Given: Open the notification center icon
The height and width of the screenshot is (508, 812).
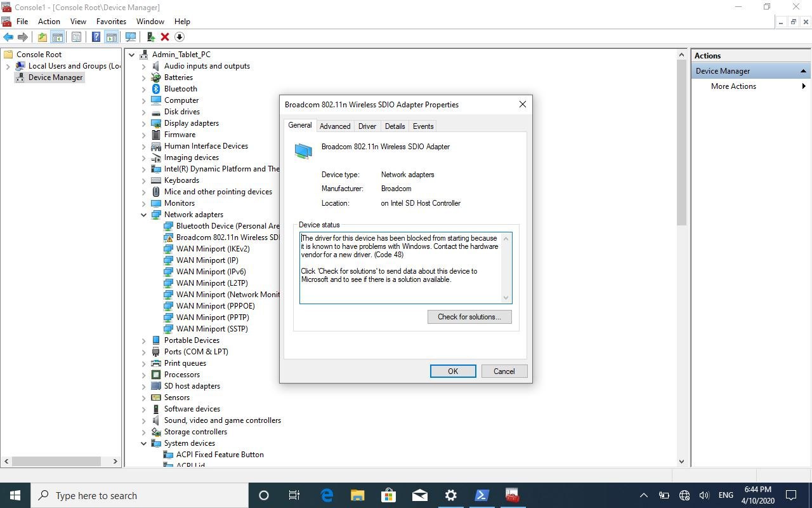Looking at the screenshot, I should (791, 495).
